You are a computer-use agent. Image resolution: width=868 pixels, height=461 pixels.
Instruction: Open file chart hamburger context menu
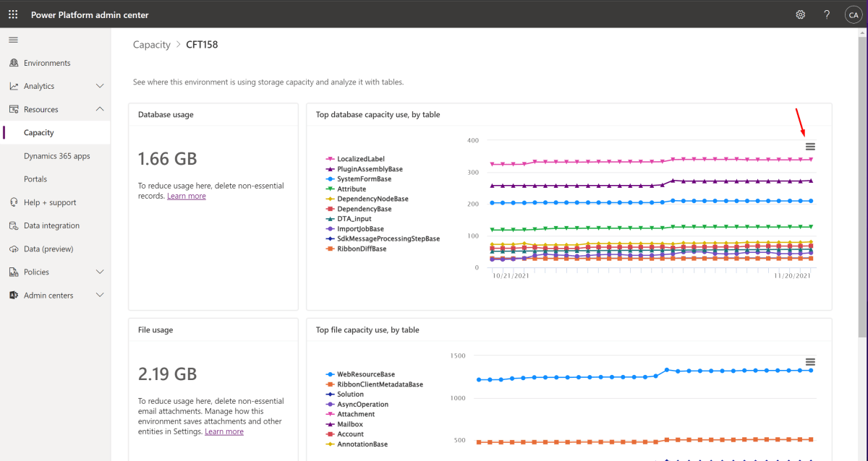pyautogui.click(x=810, y=362)
